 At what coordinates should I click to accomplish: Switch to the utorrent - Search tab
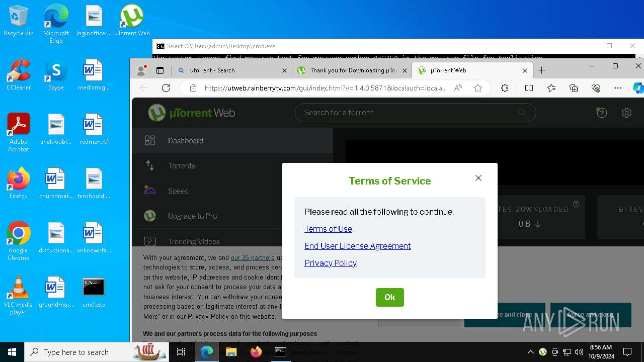click(x=231, y=70)
